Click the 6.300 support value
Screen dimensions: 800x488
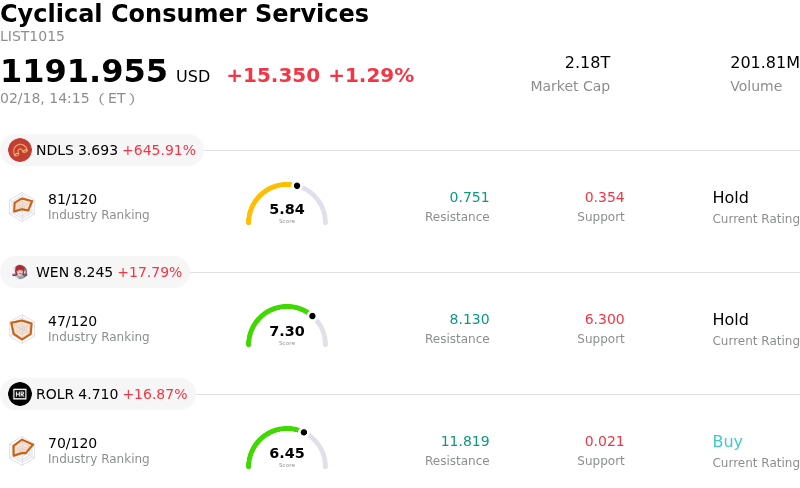604,319
